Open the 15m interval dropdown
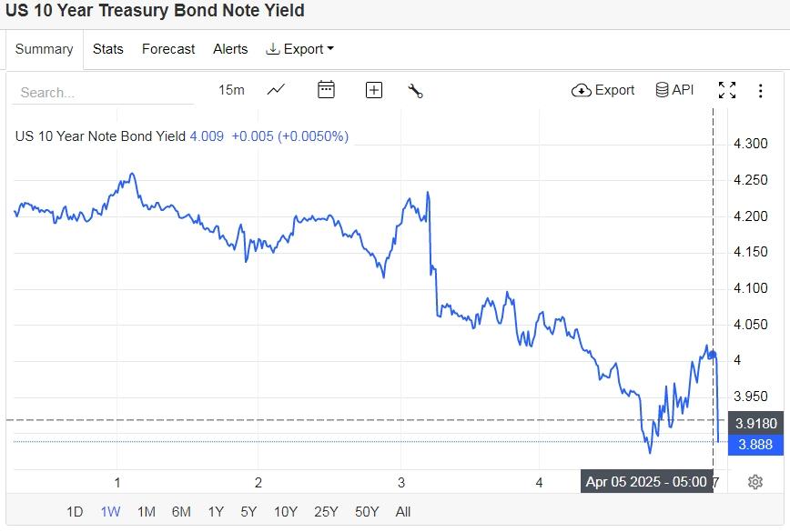 coord(231,89)
